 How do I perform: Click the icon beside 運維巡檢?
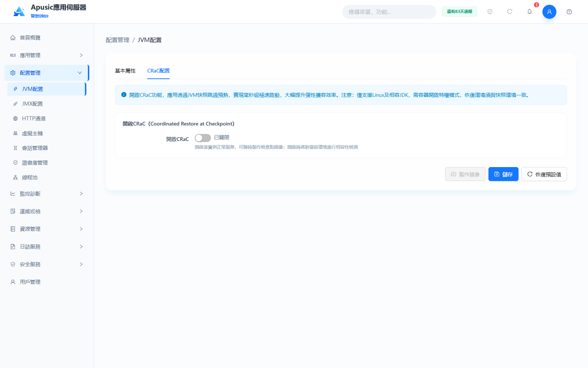[x=13, y=211]
